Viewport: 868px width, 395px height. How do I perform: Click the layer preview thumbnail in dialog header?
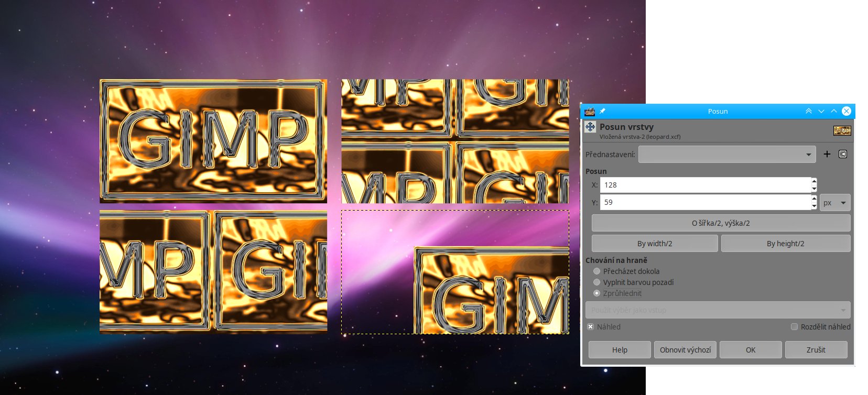coord(842,130)
